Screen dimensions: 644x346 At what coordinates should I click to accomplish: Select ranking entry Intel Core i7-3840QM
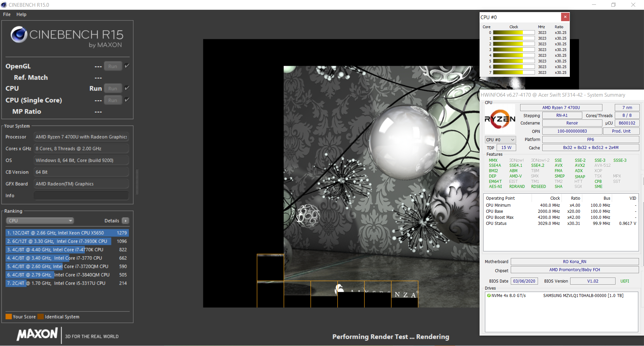click(67, 275)
